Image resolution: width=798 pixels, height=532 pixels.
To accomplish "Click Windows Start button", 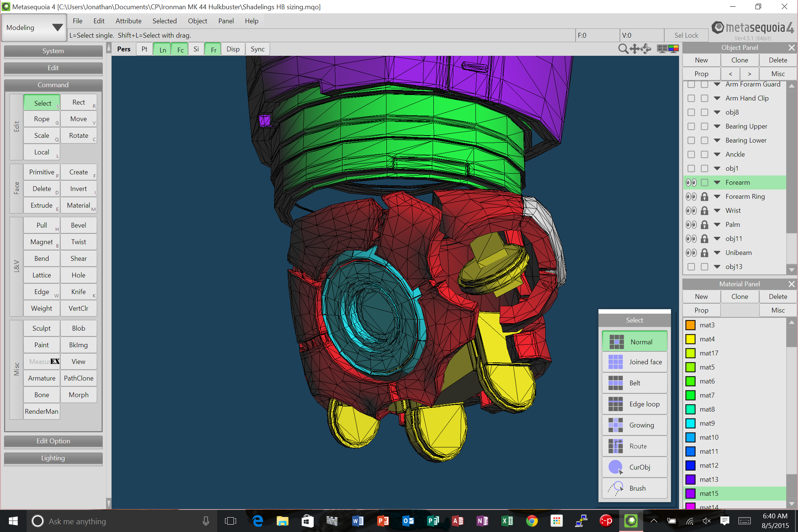I will [x=13, y=521].
